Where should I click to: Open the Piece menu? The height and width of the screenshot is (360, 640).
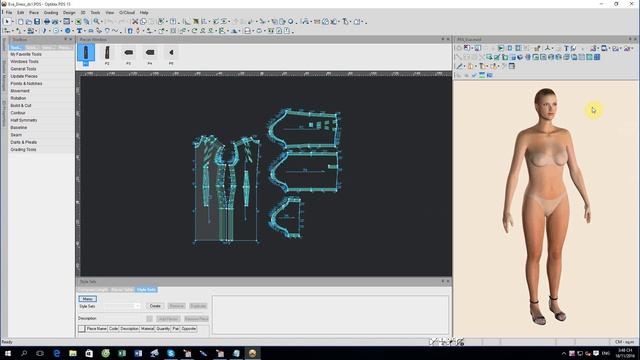34,13
